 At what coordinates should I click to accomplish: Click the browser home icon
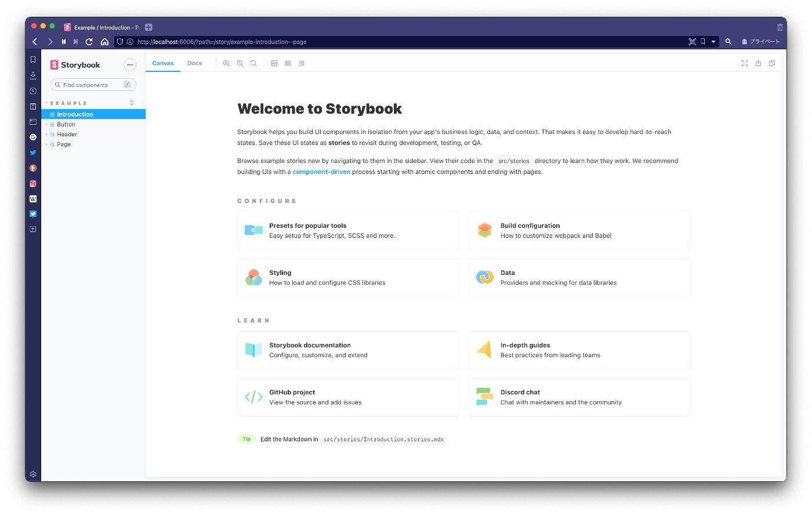click(x=104, y=42)
